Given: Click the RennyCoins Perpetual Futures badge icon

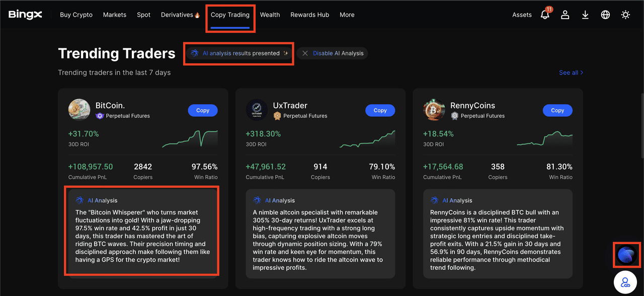Looking at the screenshot, I should point(455,116).
